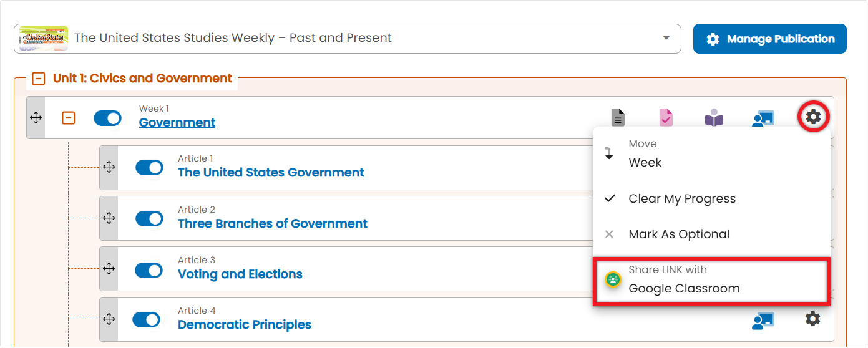Click Democratic Principles classroom presentation icon
This screenshot has height=348, width=868.
click(x=763, y=320)
